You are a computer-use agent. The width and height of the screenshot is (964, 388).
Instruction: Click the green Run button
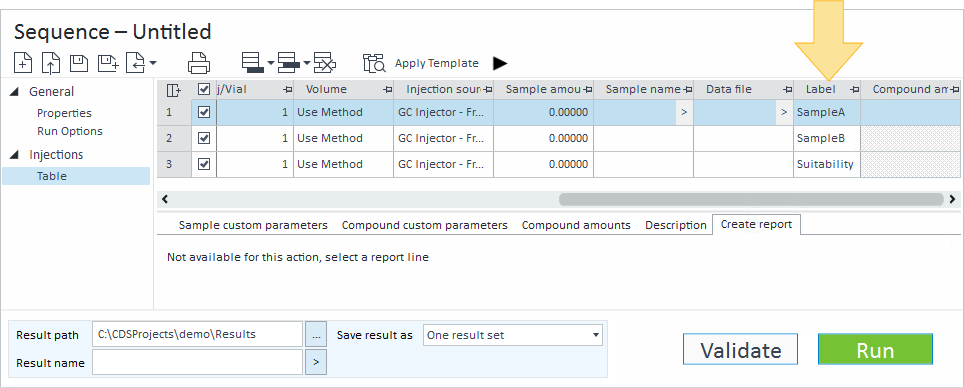click(x=875, y=349)
